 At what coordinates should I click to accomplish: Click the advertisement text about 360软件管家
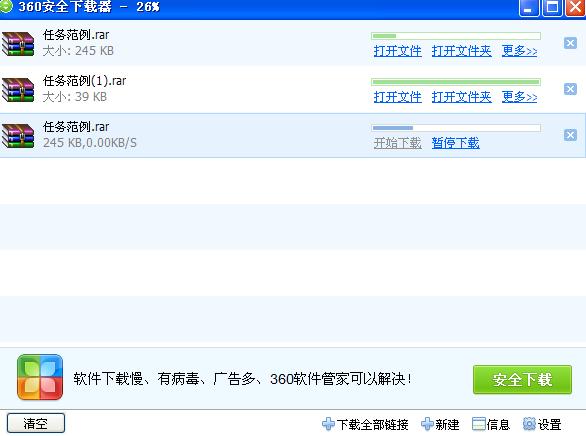pyautogui.click(x=242, y=379)
